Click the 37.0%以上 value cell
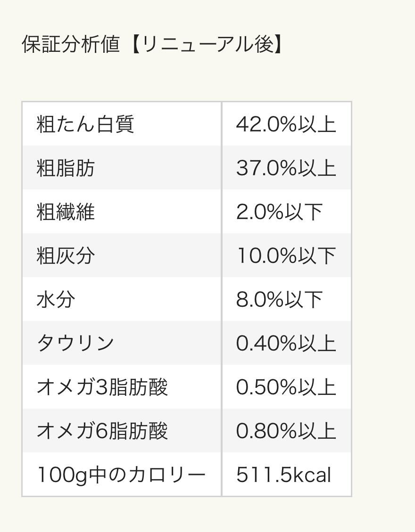Image resolution: width=415 pixels, height=532 pixels. [x=286, y=168]
